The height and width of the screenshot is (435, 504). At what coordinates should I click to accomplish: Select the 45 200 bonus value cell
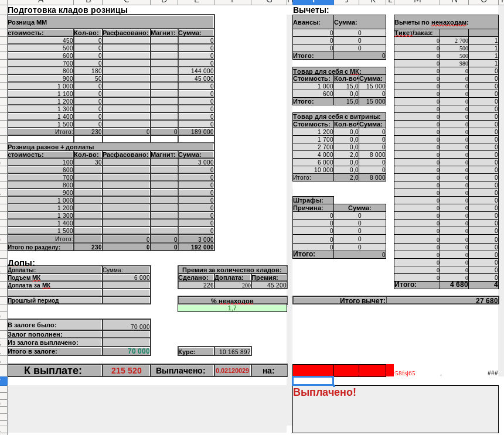269,285
